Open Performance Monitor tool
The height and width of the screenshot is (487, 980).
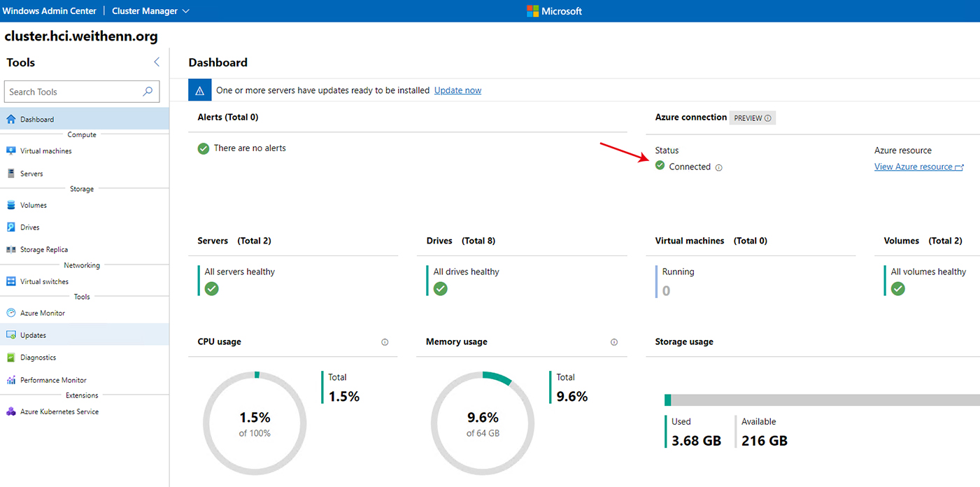tap(85, 380)
